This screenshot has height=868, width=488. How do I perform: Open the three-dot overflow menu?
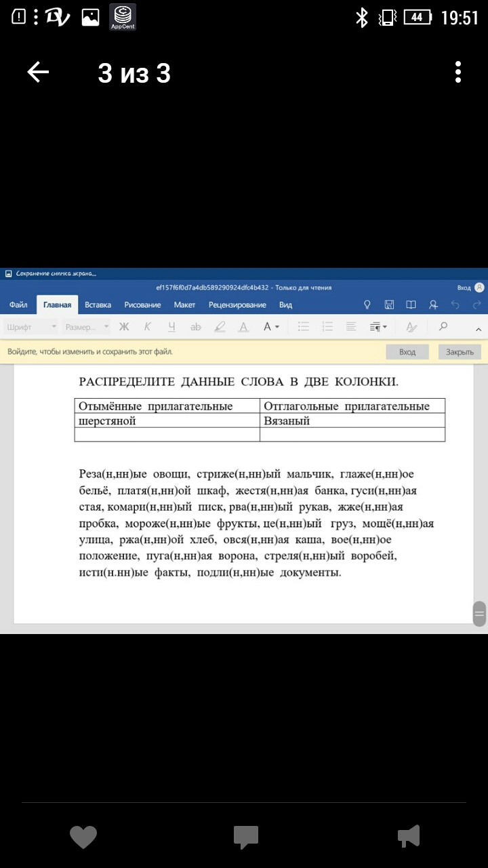(458, 72)
